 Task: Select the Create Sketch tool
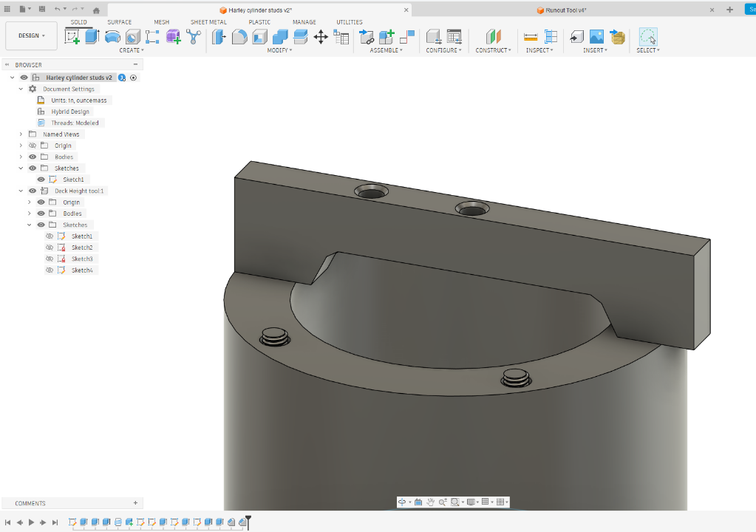72,36
